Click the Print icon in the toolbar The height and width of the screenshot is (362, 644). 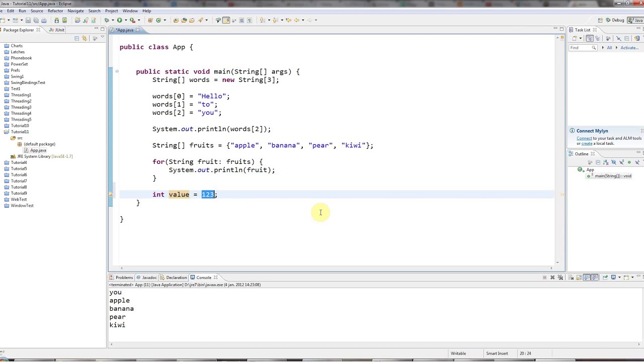click(x=44, y=20)
